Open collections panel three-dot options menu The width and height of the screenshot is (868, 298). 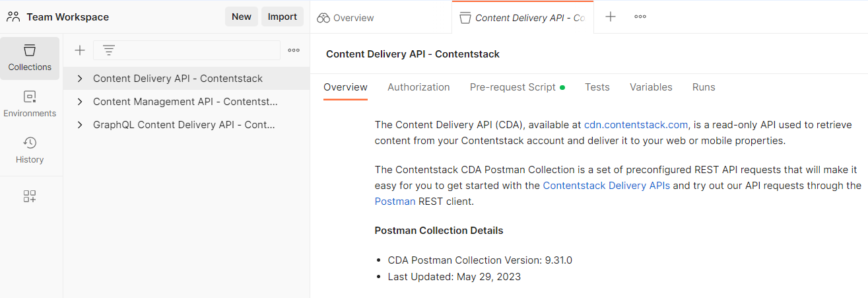click(x=294, y=50)
